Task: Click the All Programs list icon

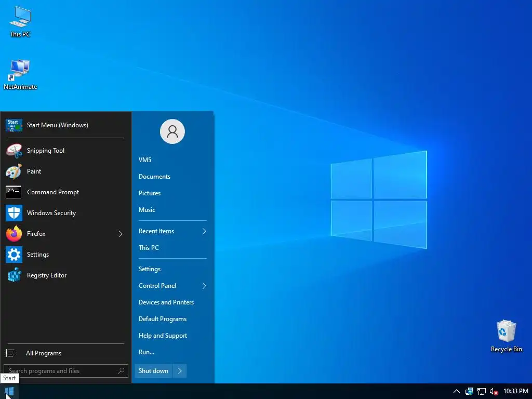Action: click(x=10, y=353)
